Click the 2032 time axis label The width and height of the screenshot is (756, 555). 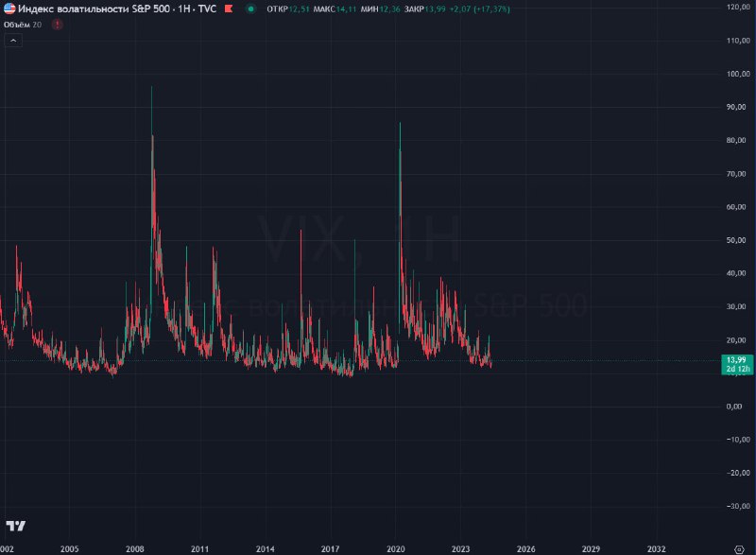656,549
